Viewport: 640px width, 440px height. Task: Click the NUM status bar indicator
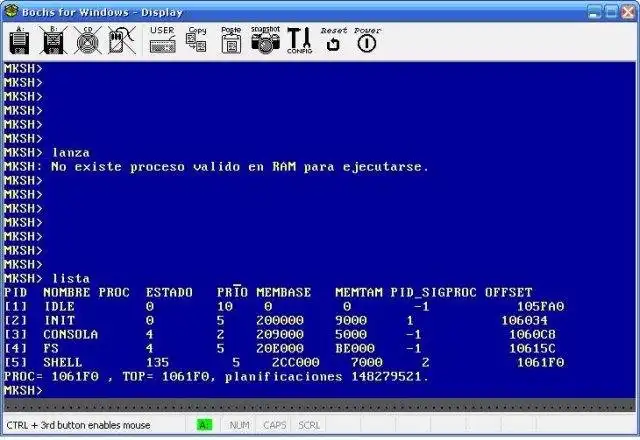point(240,425)
